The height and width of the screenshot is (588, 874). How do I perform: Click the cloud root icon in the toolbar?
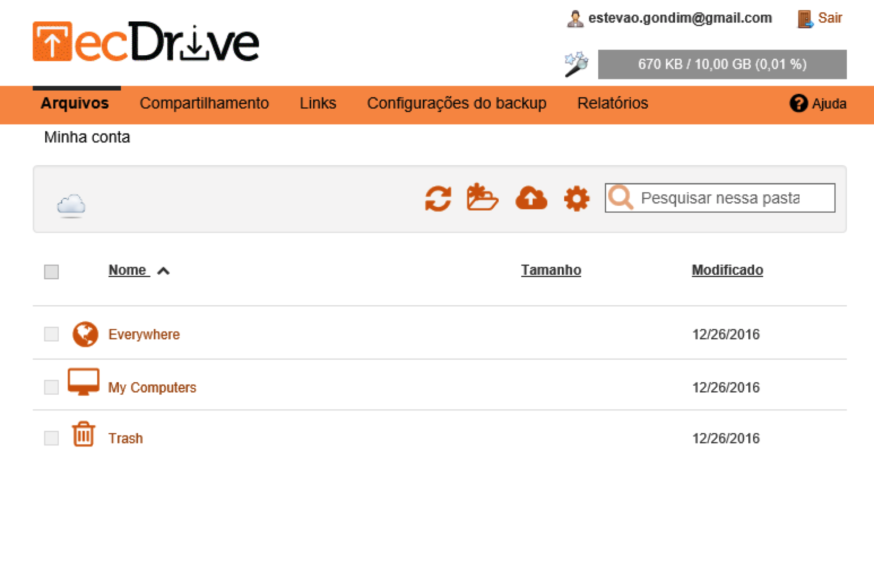click(x=71, y=205)
